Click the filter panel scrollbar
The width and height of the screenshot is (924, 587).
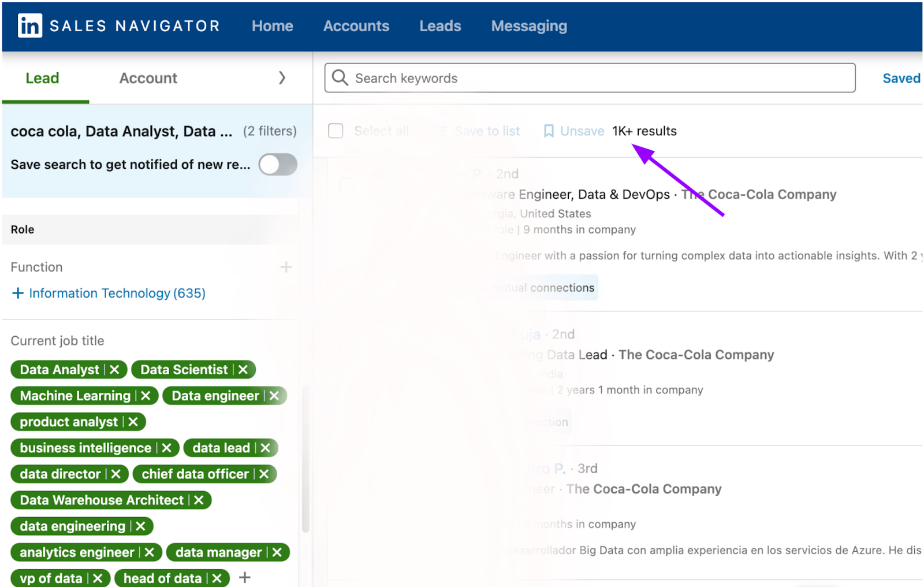[x=305, y=459]
